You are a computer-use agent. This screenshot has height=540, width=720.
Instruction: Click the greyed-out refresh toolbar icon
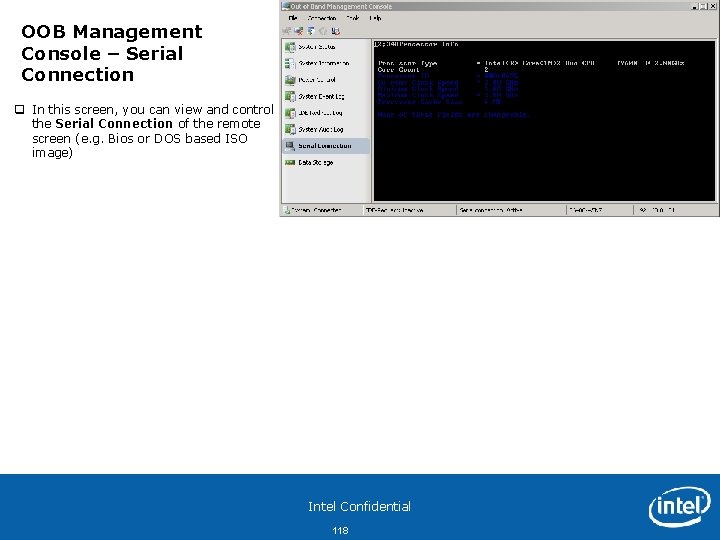(323, 31)
